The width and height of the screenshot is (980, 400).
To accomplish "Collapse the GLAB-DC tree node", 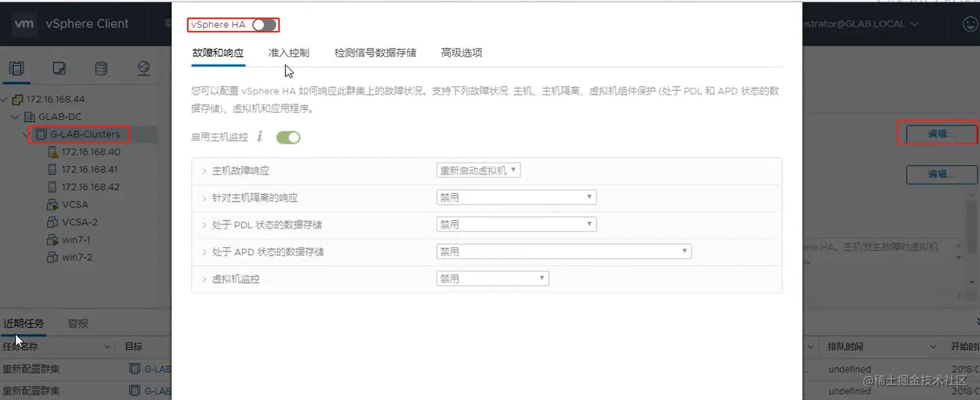I will [16, 117].
